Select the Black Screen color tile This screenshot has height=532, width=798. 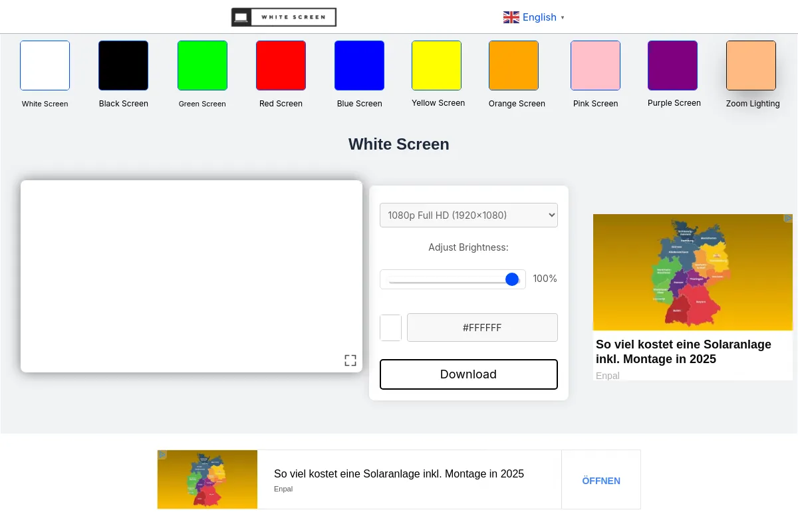[x=123, y=65]
